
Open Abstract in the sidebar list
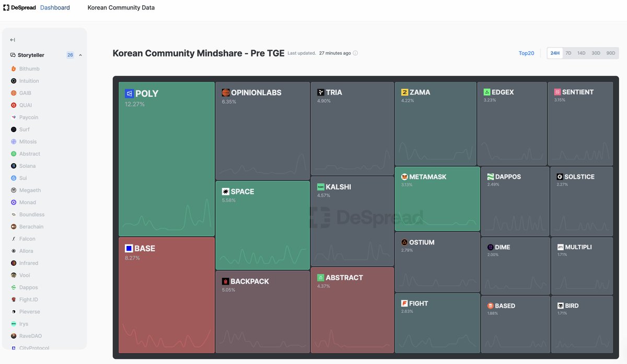click(x=29, y=154)
